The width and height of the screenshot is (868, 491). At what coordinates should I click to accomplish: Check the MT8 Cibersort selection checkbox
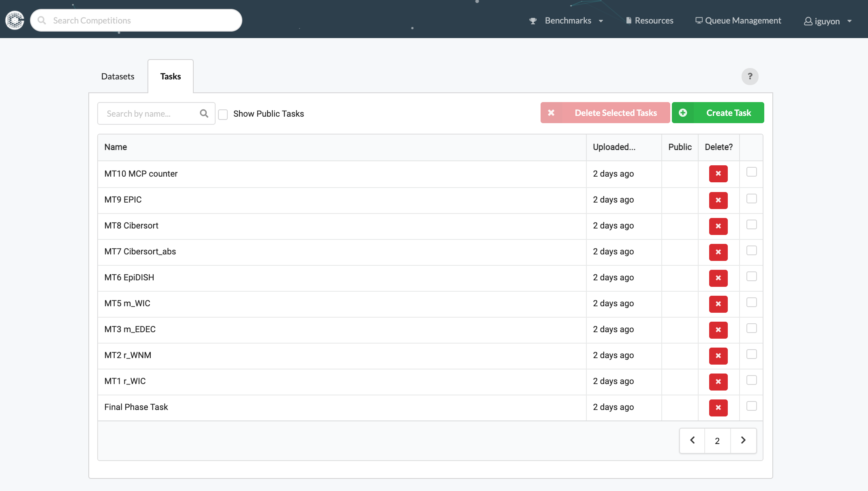(x=752, y=224)
